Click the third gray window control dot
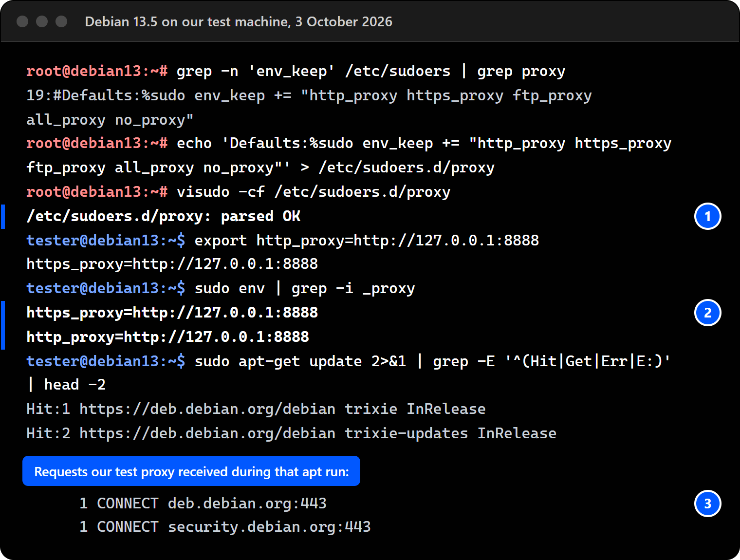This screenshot has height=560, width=740. [x=61, y=21]
